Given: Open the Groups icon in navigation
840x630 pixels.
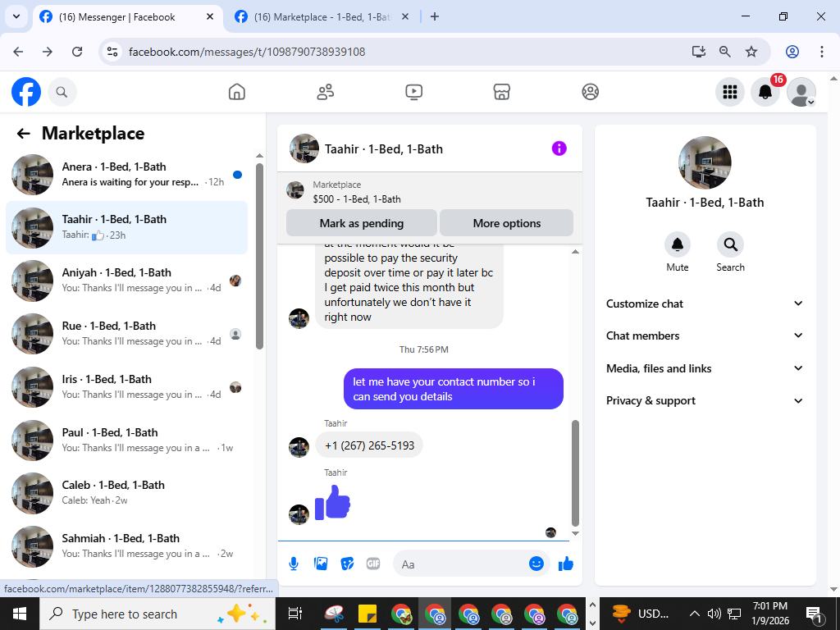Looking at the screenshot, I should [590, 92].
